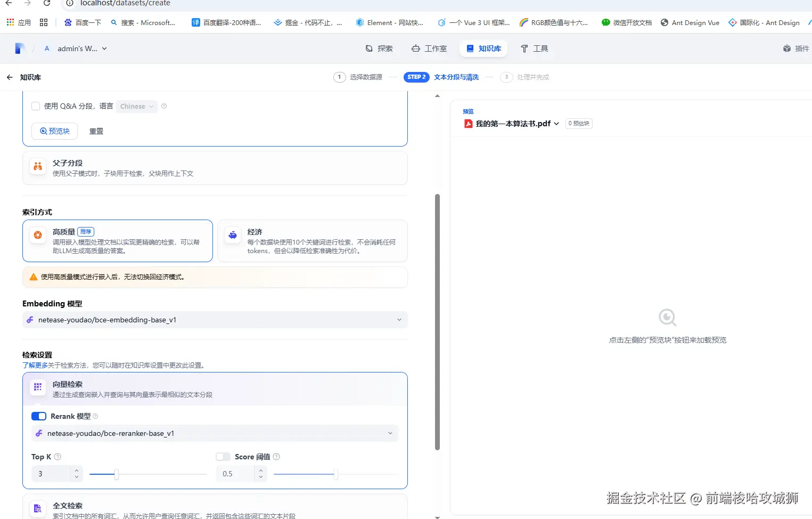
Task: Toggle the Score 阈值 switch
Action: click(223, 457)
